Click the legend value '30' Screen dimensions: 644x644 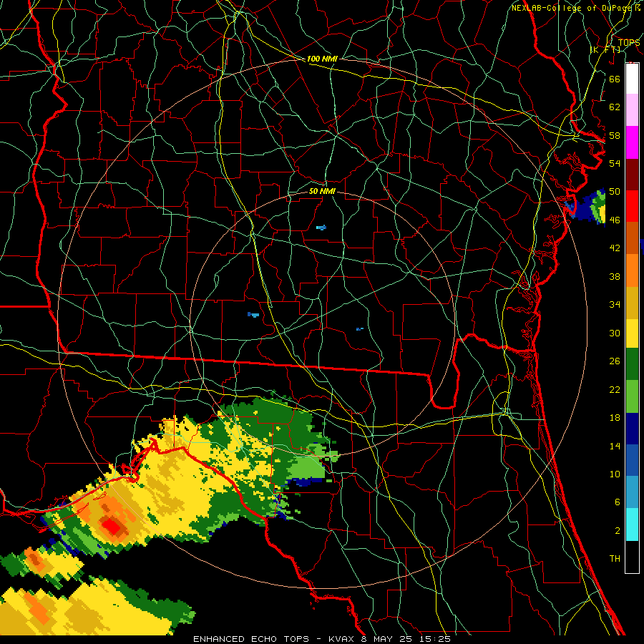(x=615, y=333)
